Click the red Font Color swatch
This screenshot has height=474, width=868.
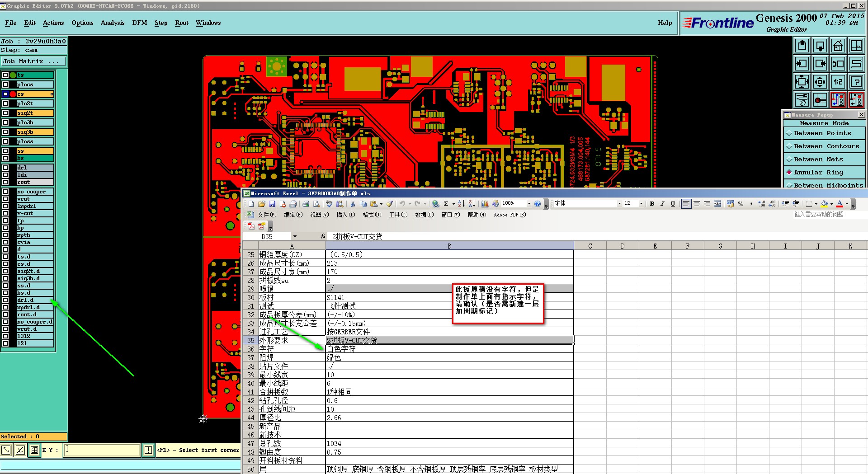[840, 204]
